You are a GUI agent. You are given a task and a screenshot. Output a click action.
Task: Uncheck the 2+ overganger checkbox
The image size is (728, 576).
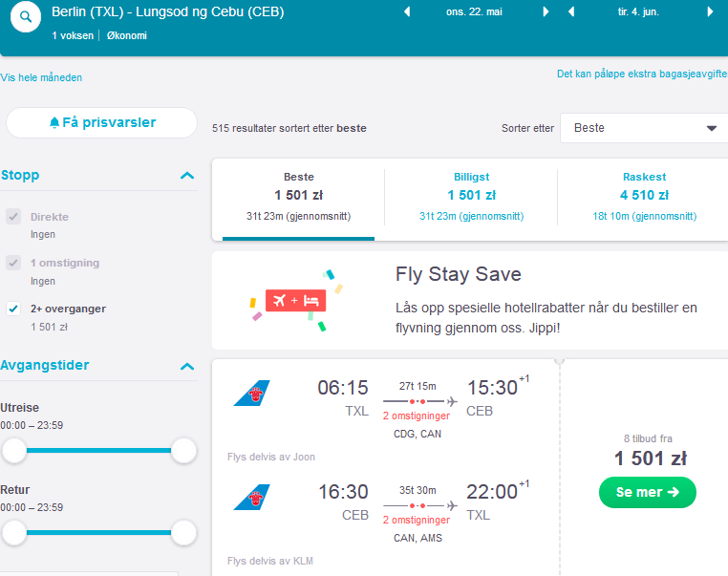click(13, 309)
